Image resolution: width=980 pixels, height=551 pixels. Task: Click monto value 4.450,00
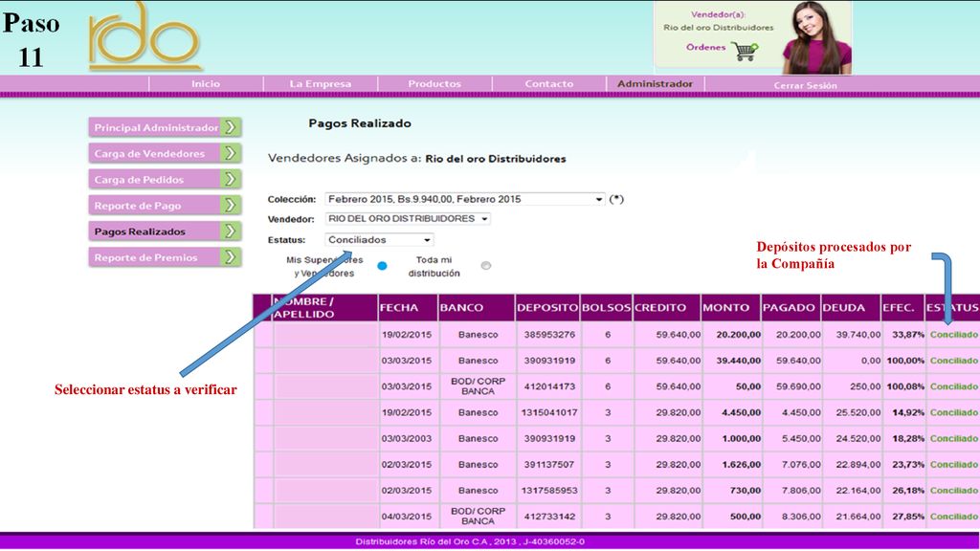[742, 413]
